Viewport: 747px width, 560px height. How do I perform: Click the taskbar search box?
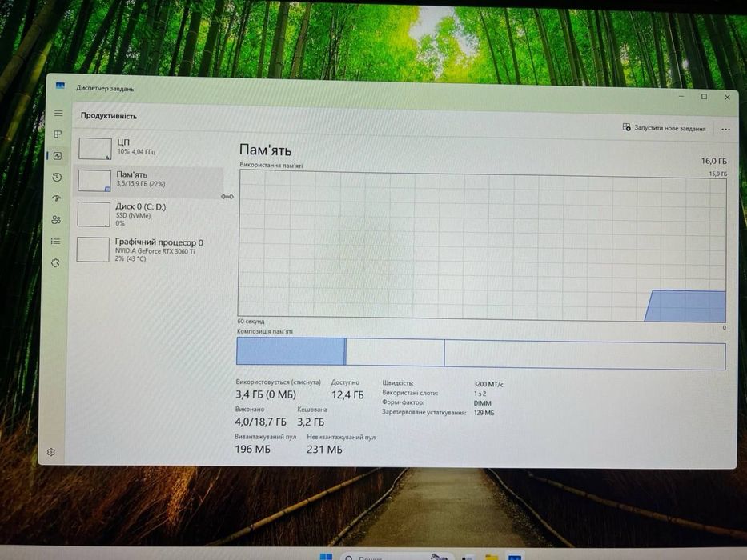[x=397, y=557]
